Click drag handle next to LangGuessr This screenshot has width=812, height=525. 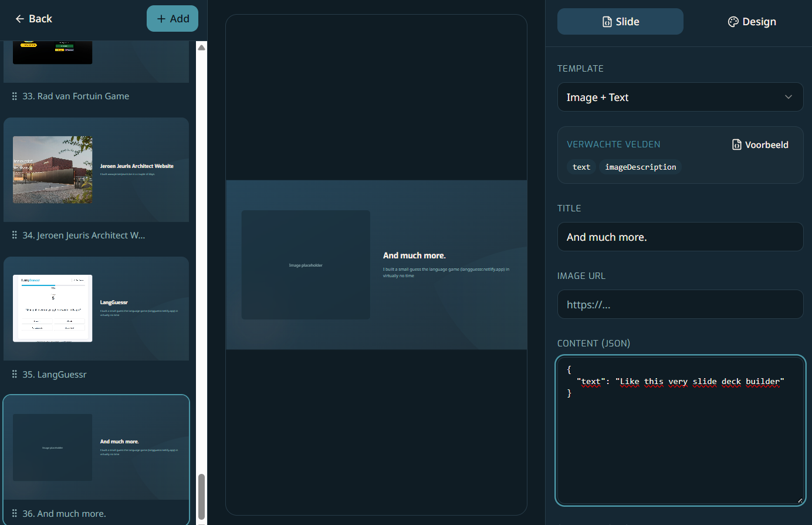(x=15, y=375)
